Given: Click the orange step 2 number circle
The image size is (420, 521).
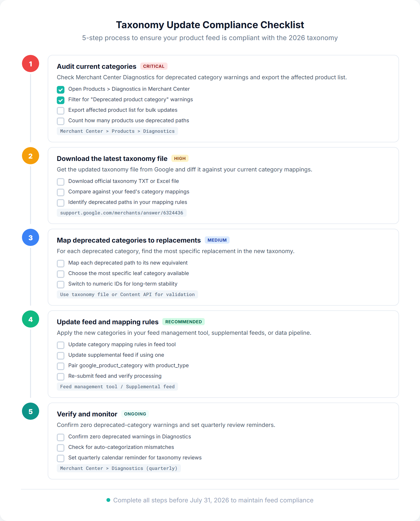Looking at the screenshot, I should pyautogui.click(x=31, y=156).
